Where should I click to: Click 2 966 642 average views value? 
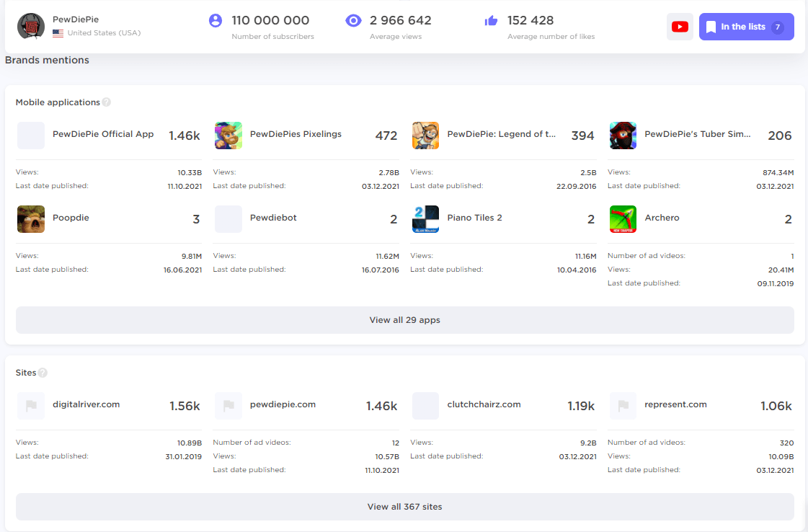pos(400,20)
